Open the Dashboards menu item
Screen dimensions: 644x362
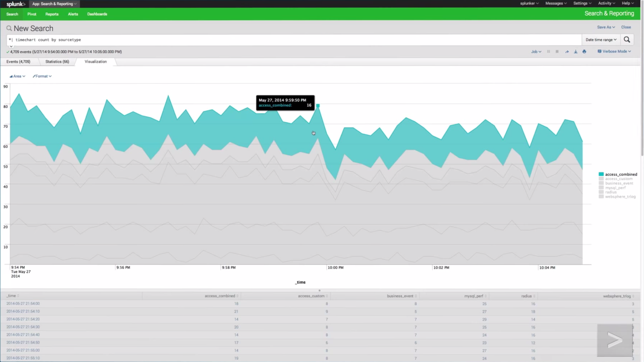[97, 14]
